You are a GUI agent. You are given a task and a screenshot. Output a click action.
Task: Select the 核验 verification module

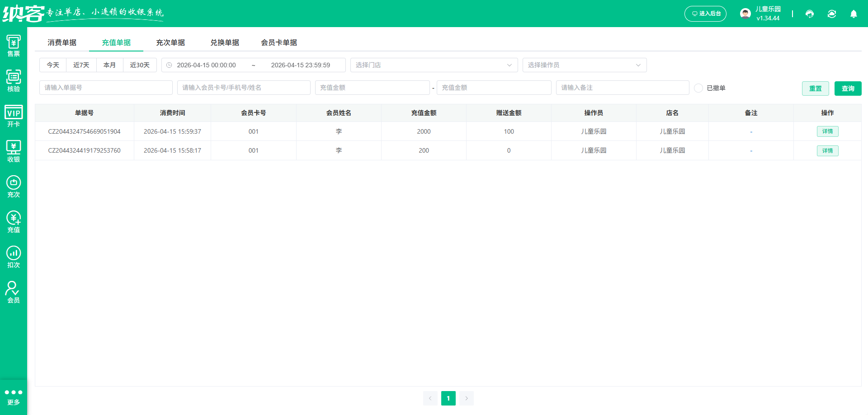[x=14, y=80]
